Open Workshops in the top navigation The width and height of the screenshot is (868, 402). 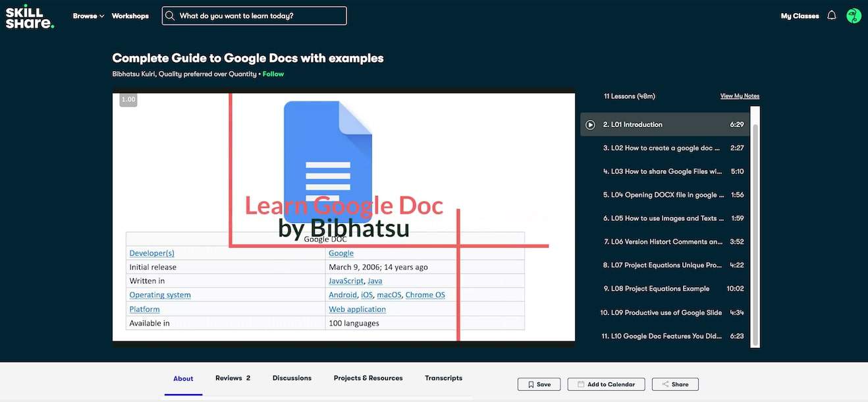[130, 16]
